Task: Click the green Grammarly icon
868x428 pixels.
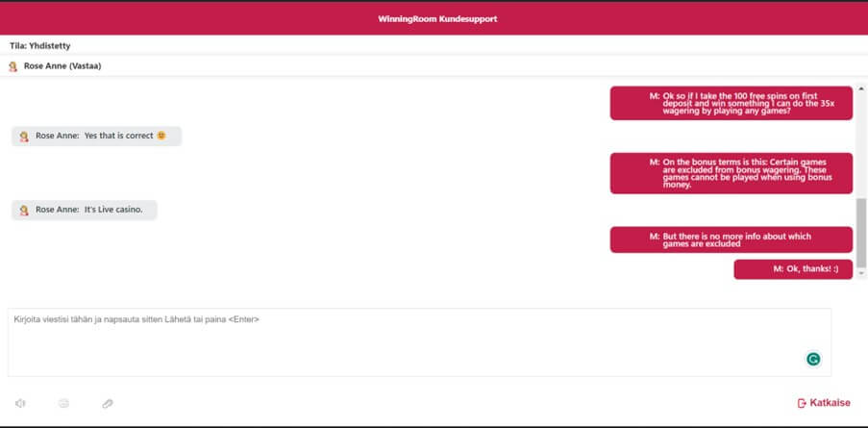Action: tap(813, 359)
